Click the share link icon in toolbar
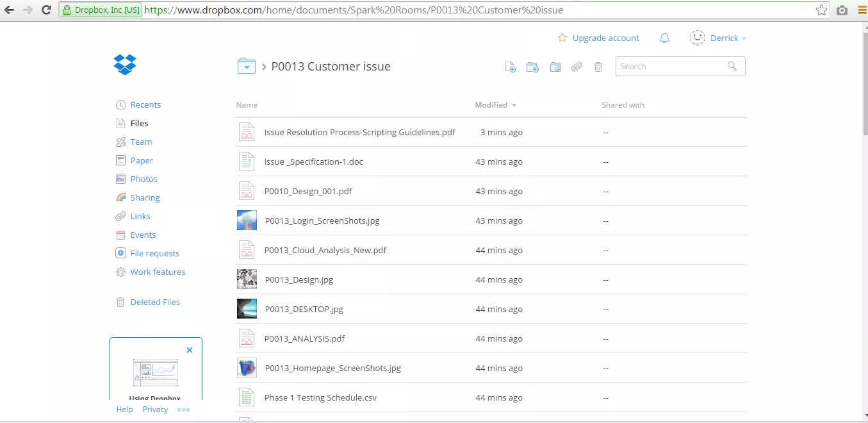Screen dimensions: 868x423 click(577, 67)
